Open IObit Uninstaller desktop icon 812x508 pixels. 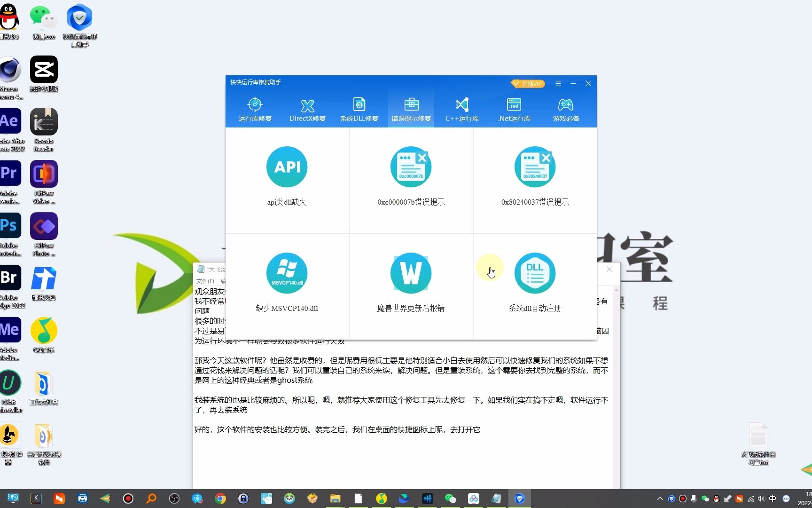coord(10,391)
